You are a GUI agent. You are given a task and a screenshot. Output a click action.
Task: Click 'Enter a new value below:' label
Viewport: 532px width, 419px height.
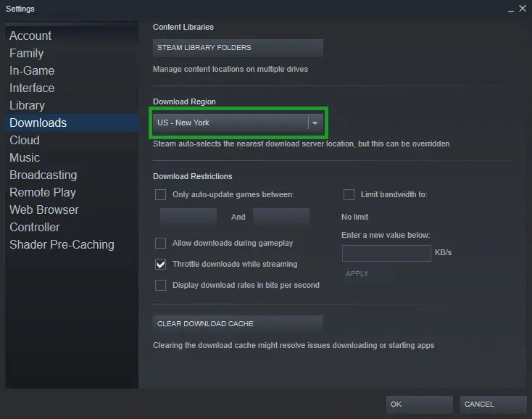coord(386,236)
